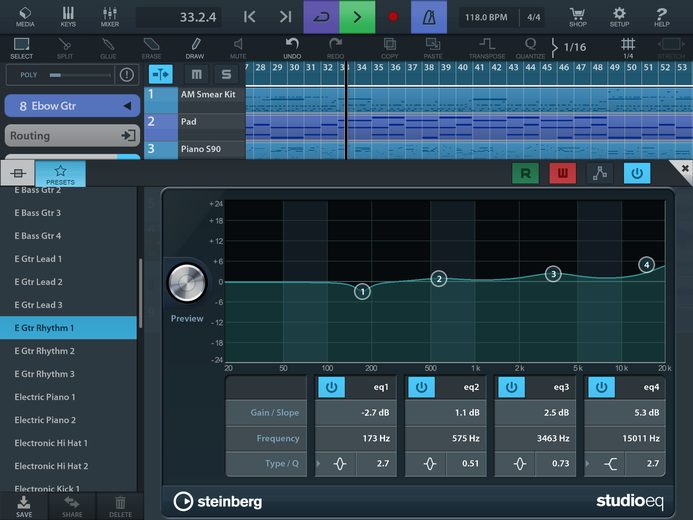
Task: Choose the Glue tool
Action: 108,48
